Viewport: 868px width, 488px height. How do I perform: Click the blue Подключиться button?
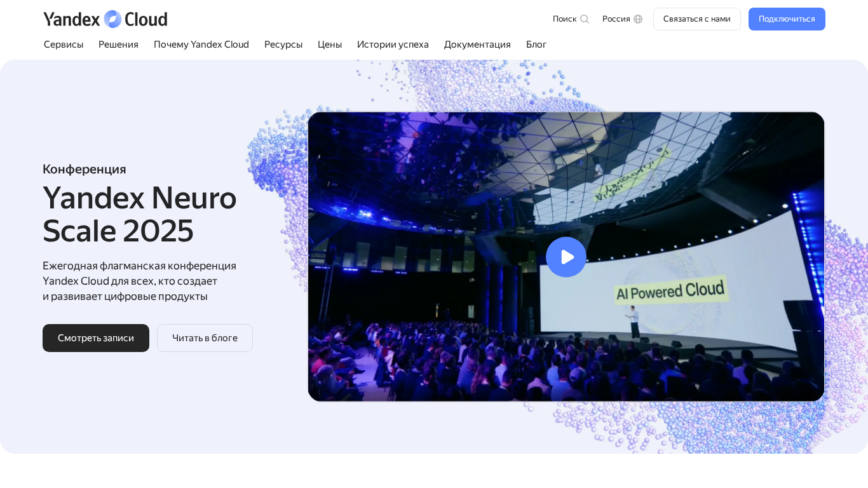click(786, 19)
